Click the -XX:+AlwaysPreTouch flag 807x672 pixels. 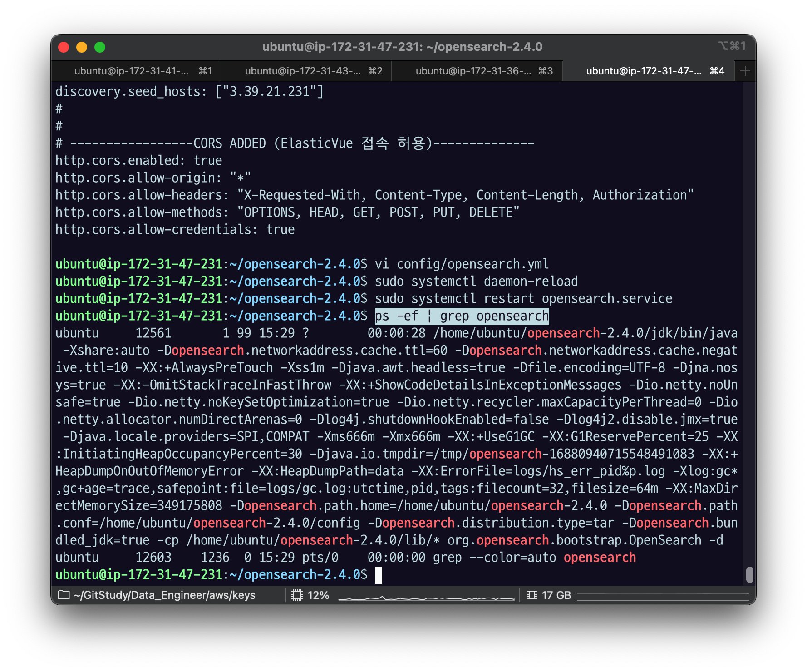pos(204,368)
